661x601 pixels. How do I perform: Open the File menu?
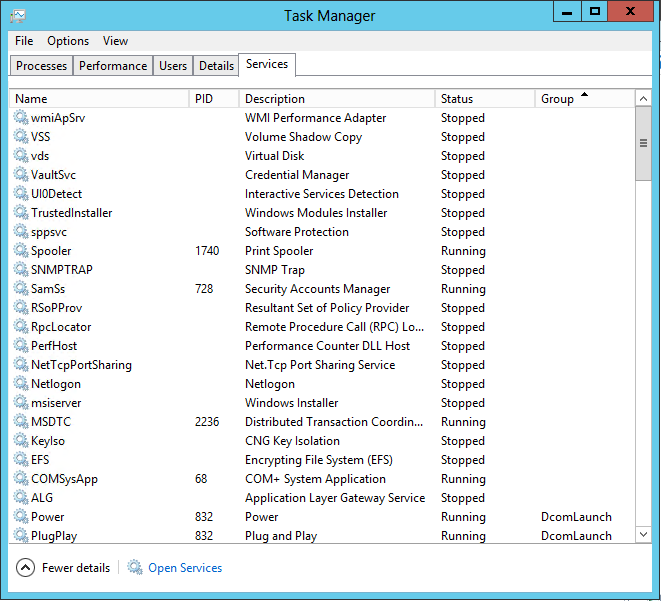point(24,41)
